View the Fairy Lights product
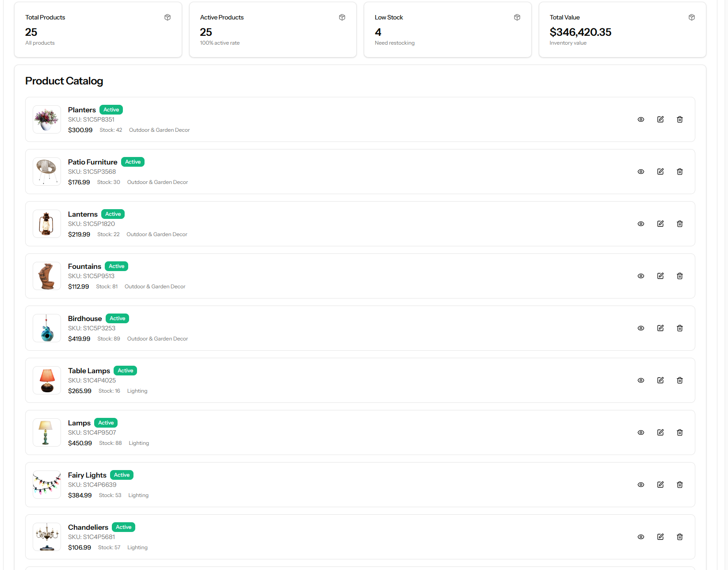 (x=641, y=485)
